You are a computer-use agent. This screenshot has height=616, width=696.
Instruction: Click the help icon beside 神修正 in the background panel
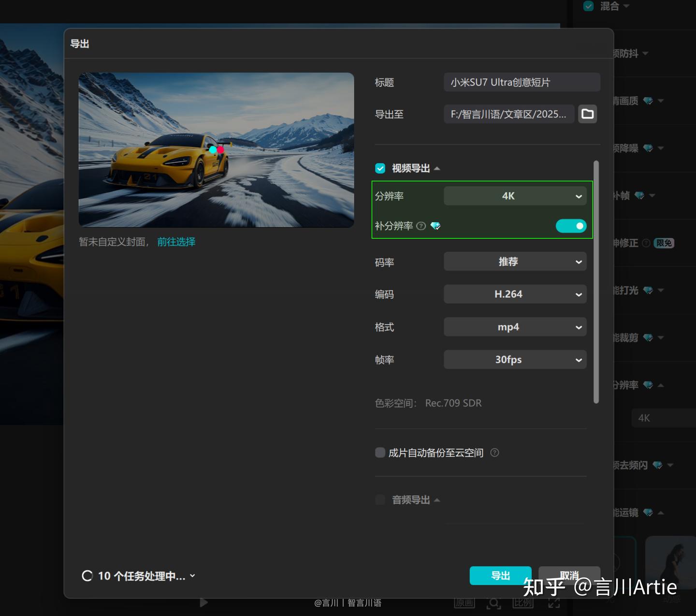[646, 243]
